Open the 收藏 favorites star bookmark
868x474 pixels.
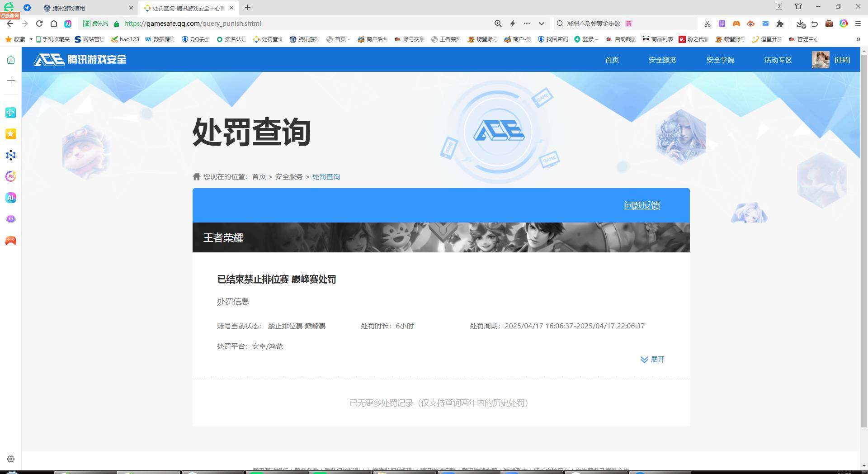coord(15,39)
